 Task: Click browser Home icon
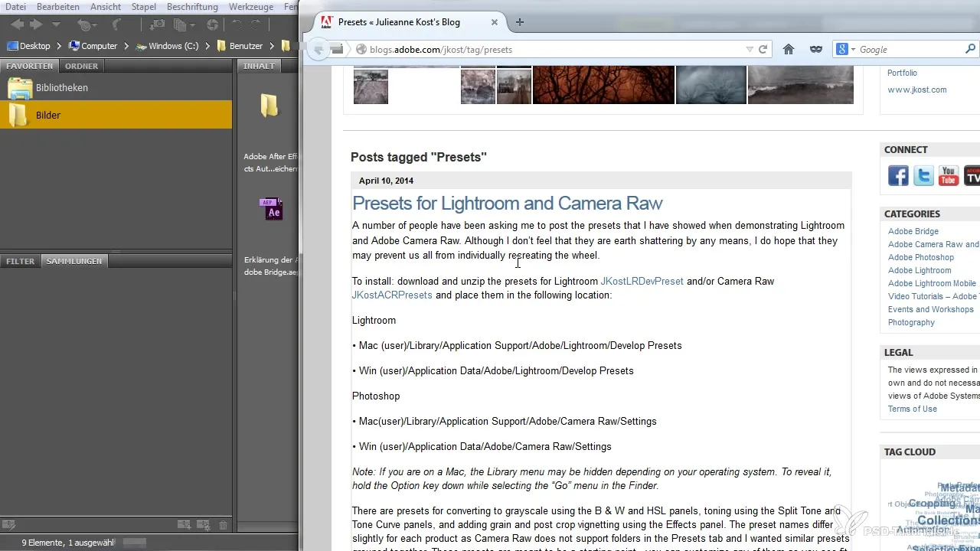(789, 50)
